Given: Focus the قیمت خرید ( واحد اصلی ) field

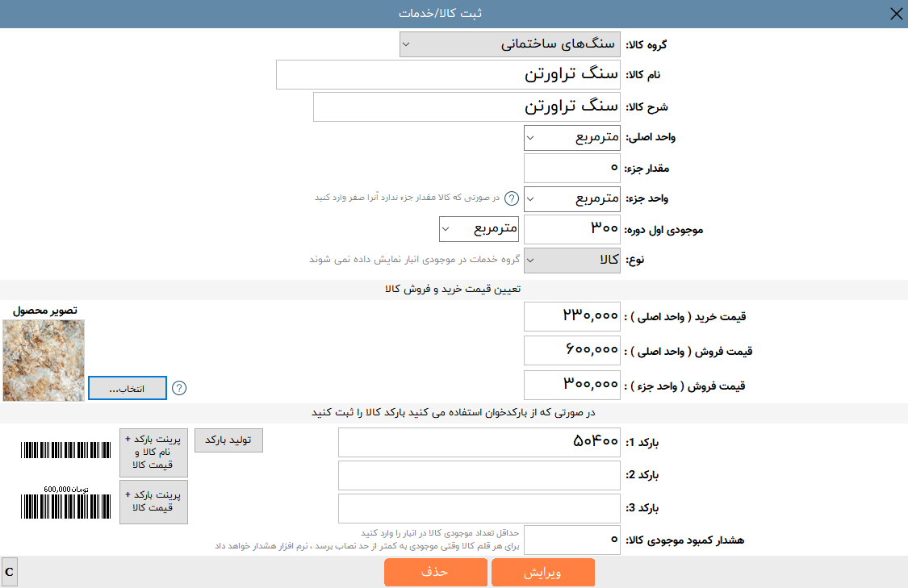Looking at the screenshot, I should (572, 316).
